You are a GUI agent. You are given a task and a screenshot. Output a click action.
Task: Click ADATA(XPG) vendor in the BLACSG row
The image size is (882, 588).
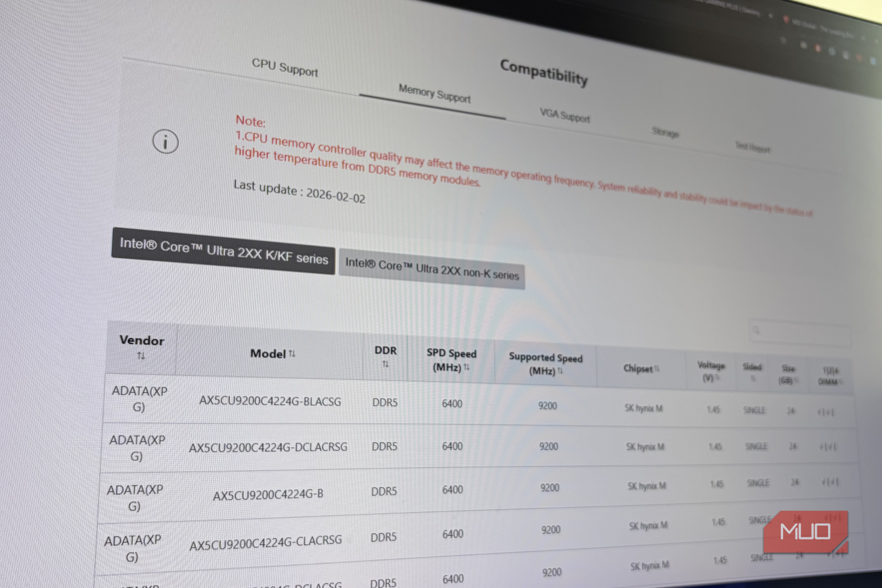[x=140, y=399]
